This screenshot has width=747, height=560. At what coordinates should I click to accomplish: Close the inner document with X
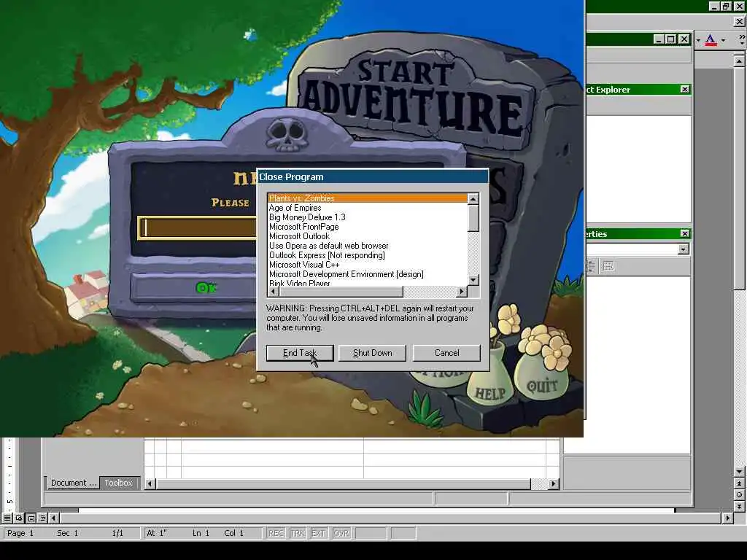coord(739,21)
